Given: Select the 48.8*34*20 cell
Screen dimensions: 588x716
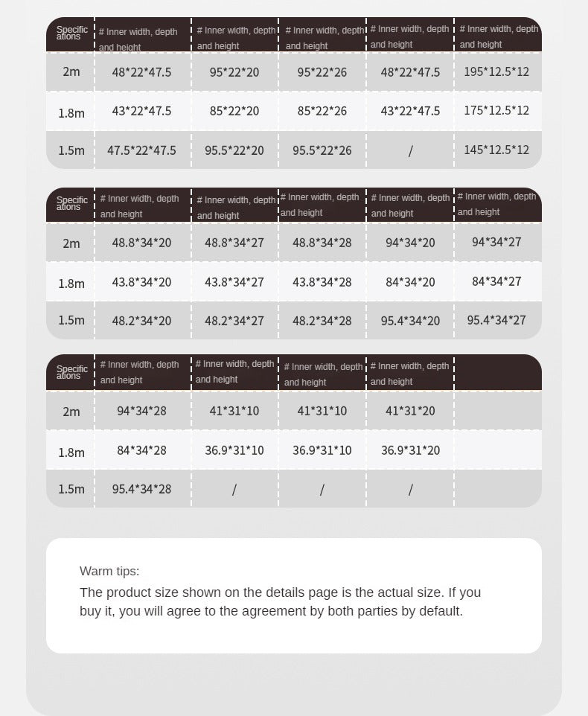Looking at the screenshot, I should coord(141,243).
